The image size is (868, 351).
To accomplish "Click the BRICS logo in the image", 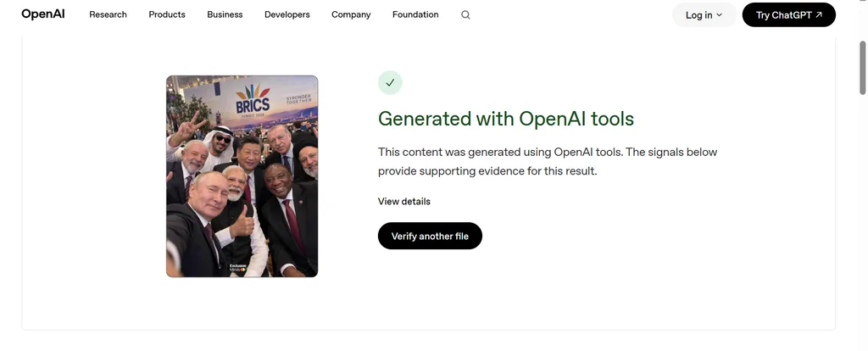I will click(253, 100).
